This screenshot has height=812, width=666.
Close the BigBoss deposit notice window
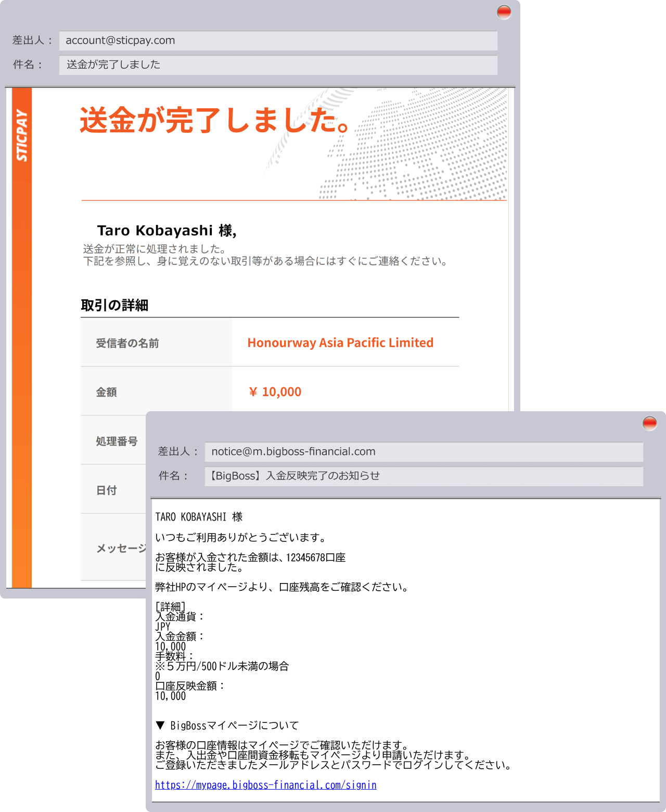pyautogui.click(x=649, y=423)
